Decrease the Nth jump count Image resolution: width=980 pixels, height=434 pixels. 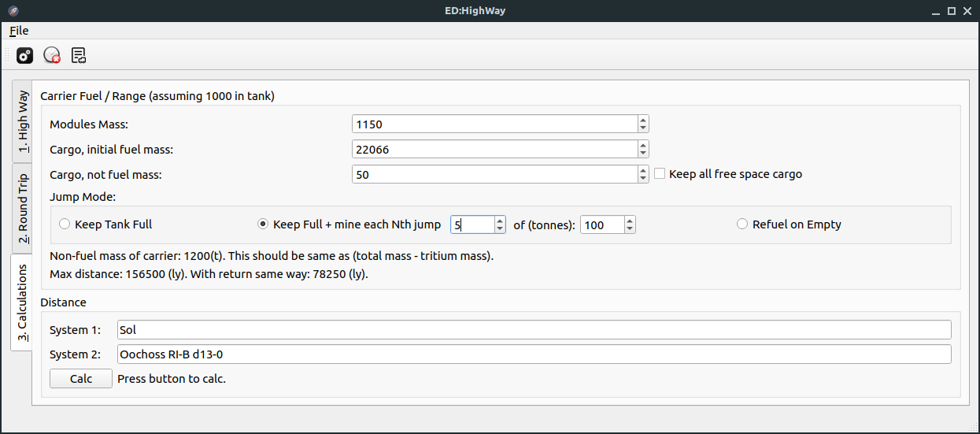click(500, 229)
